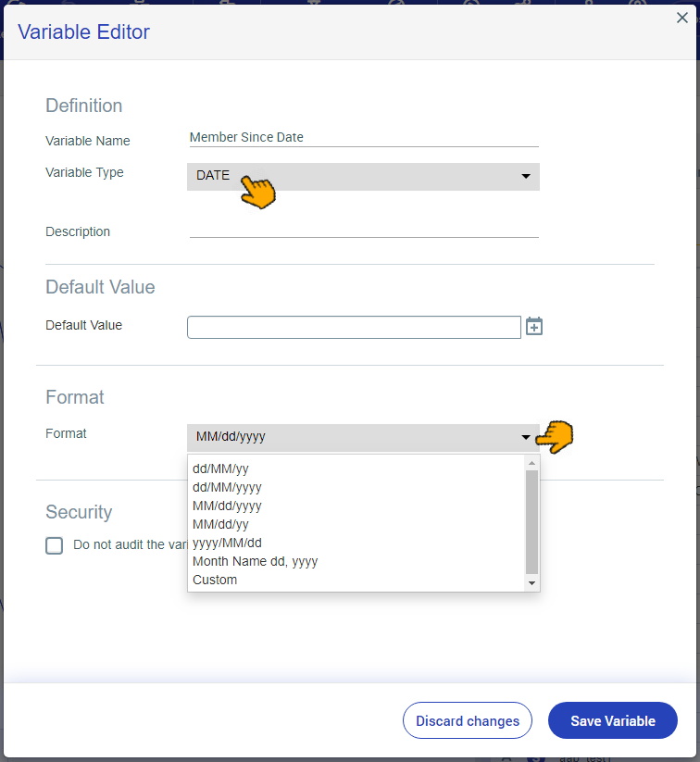This screenshot has width=700, height=762.
Task: Select dd/MM/yy format option
Action: click(x=357, y=469)
